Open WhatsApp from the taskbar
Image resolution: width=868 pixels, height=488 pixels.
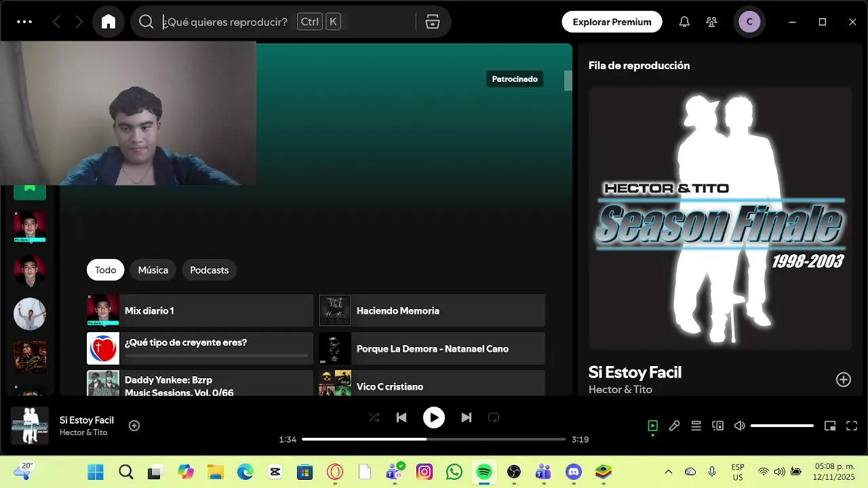[454, 472]
